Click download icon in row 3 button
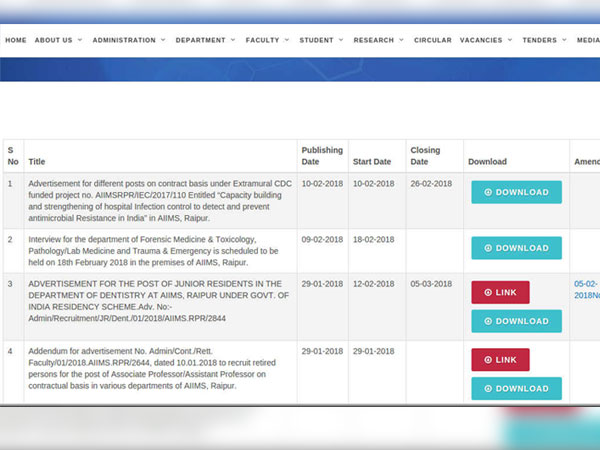Image resolution: width=600 pixels, height=450 pixels. click(x=488, y=321)
